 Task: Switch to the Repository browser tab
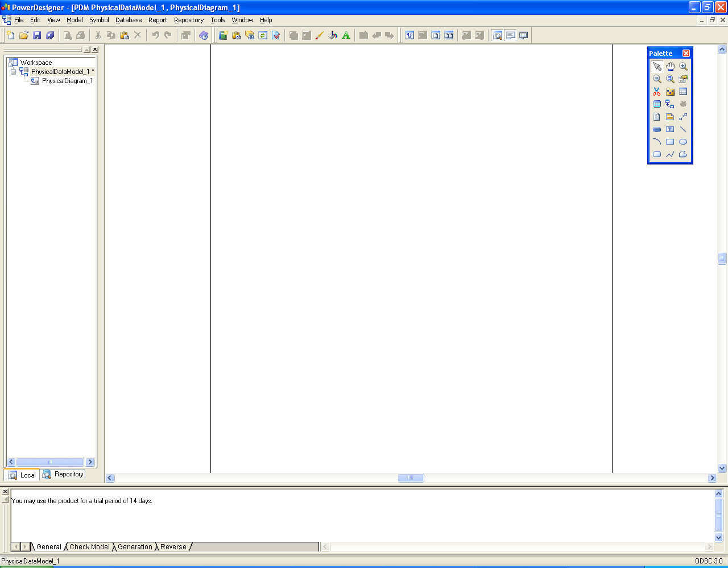[63, 474]
